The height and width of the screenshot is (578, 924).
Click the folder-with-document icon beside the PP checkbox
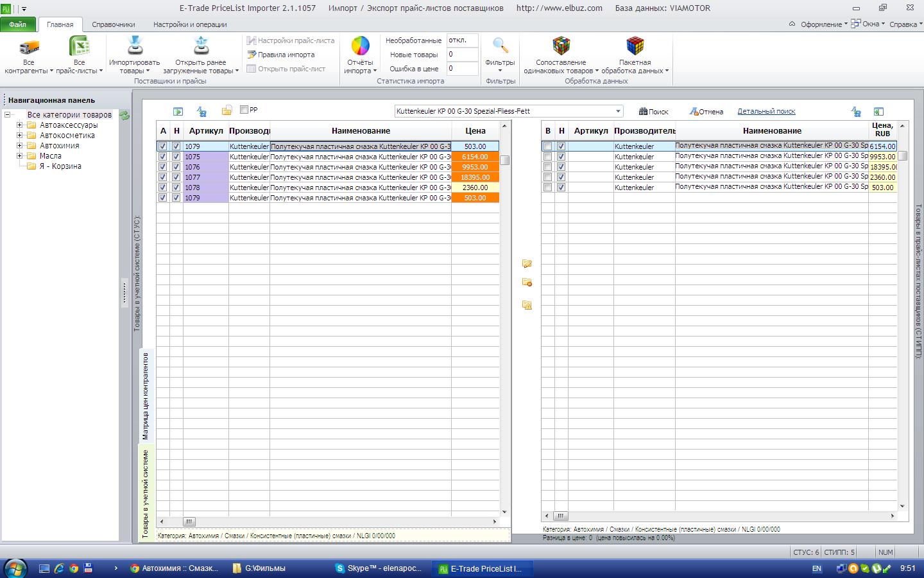pyautogui.click(x=227, y=111)
